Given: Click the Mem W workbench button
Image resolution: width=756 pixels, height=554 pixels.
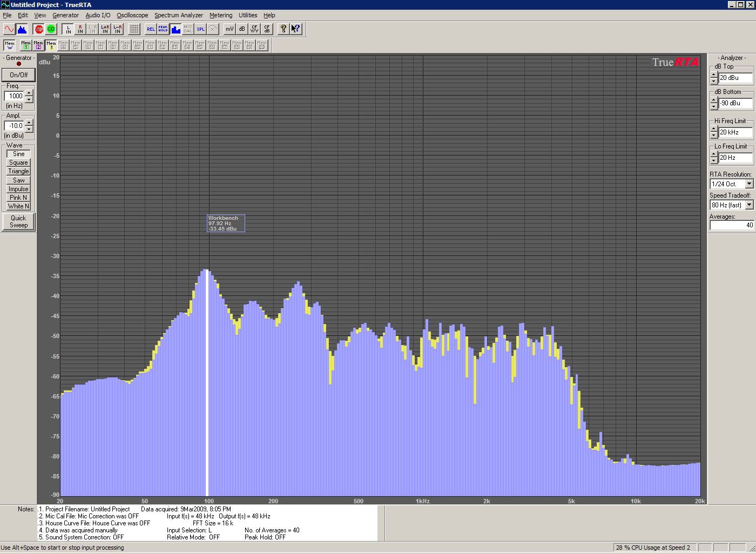Looking at the screenshot, I should point(10,45).
